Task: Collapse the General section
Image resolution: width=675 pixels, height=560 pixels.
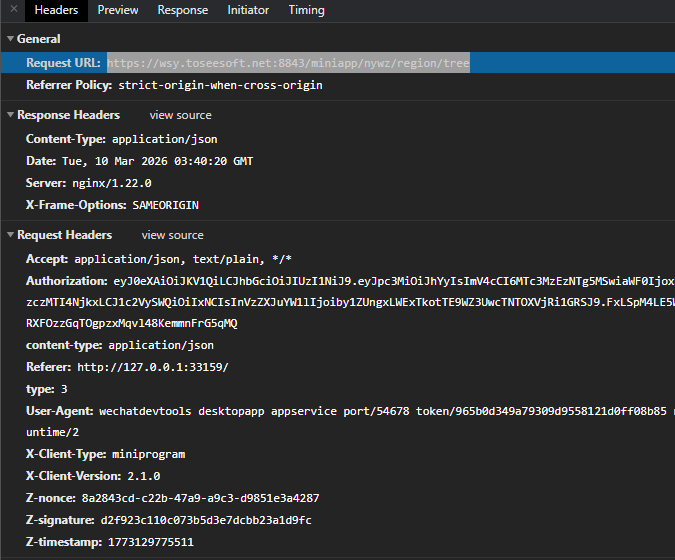Action: (x=11, y=38)
